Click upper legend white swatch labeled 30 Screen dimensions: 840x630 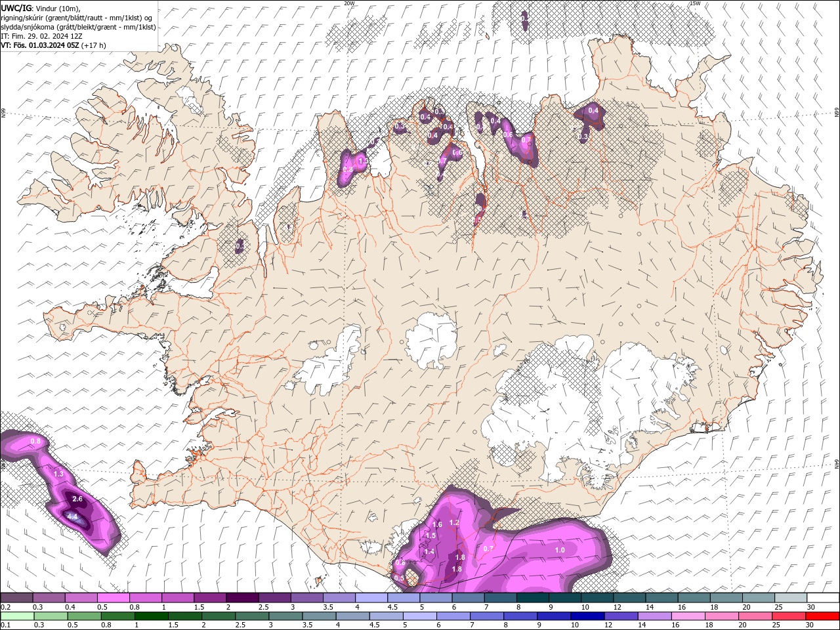point(824,598)
